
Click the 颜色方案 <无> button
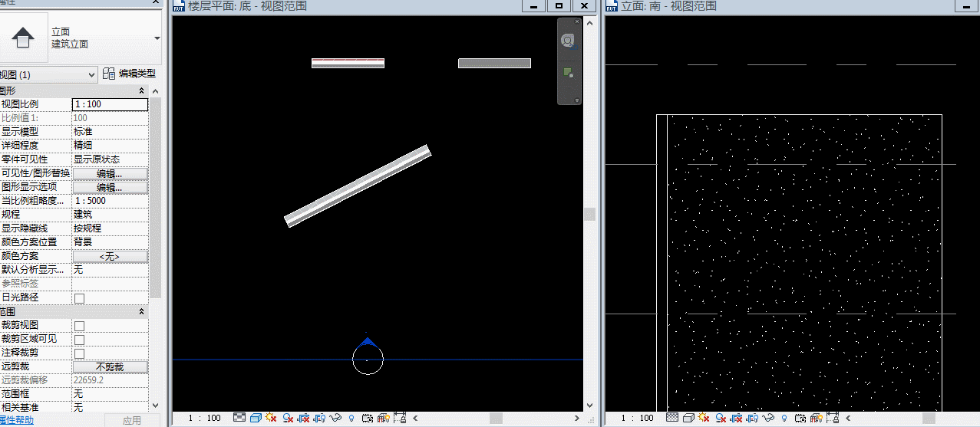(110, 257)
